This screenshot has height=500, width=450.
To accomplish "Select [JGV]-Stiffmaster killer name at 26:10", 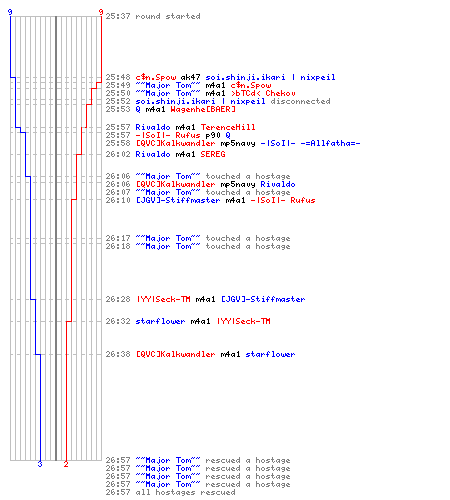I will [x=178, y=200].
